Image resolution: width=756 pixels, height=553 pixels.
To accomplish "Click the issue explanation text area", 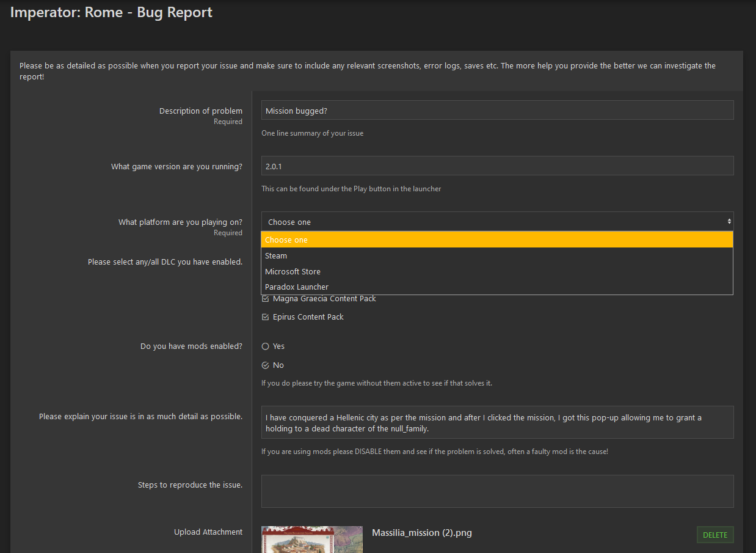I will tap(497, 422).
